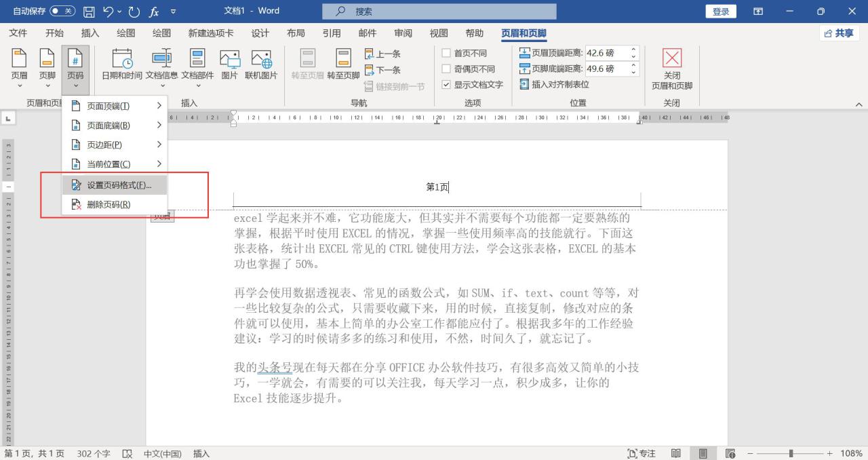868x460 pixels.
Task: Switch to print layout view icon
Action: 703,453
